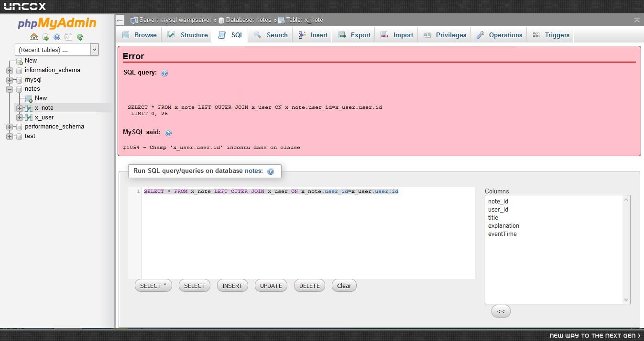Open the Import tab
Image resolution: width=644 pixels, height=341 pixels.
[x=397, y=35]
